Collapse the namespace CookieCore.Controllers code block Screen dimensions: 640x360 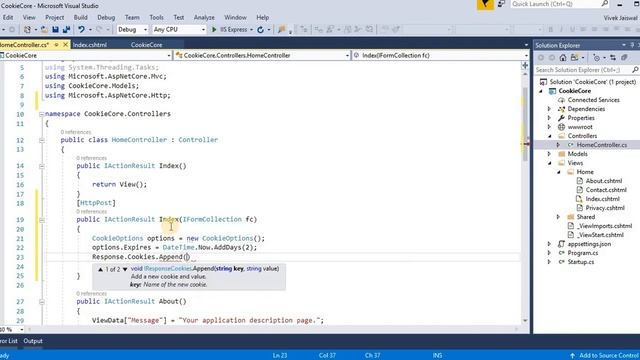coord(41,114)
